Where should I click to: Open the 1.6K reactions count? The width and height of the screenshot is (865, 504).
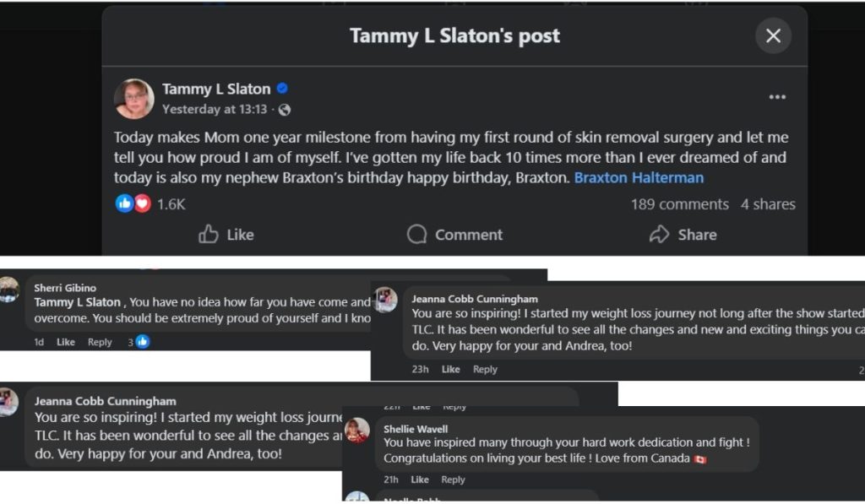pos(171,204)
